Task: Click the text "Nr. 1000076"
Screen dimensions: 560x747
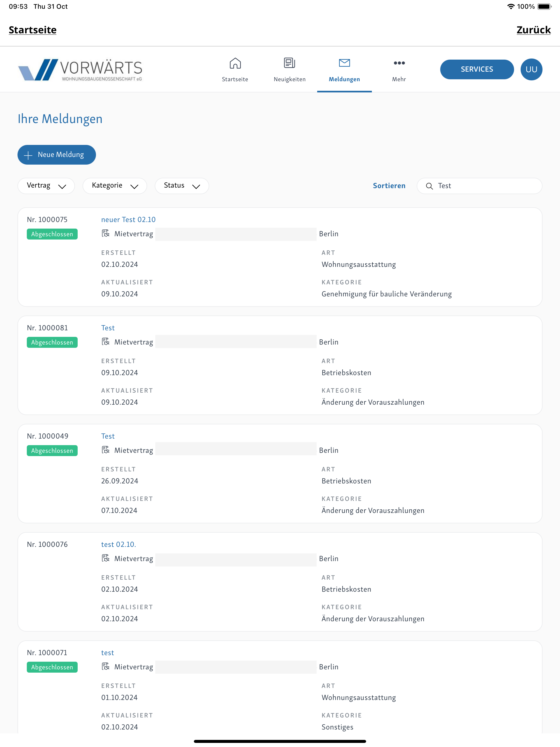Action: (47, 544)
